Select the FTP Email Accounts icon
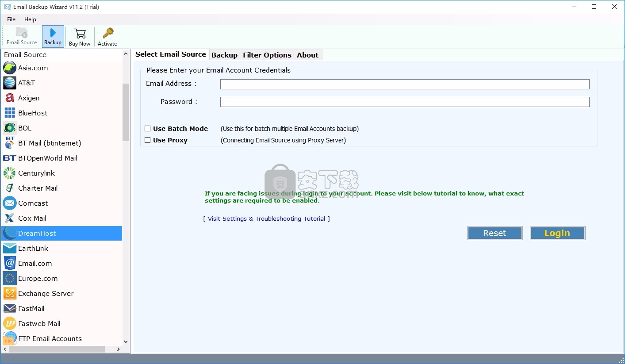 point(9,339)
